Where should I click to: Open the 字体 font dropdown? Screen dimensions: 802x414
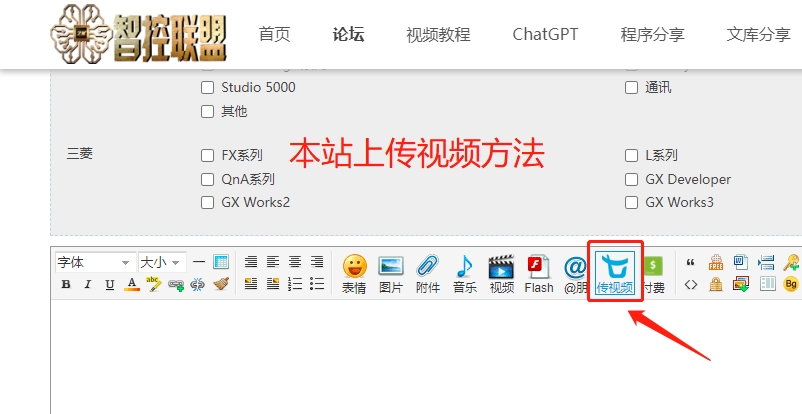[x=95, y=263]
